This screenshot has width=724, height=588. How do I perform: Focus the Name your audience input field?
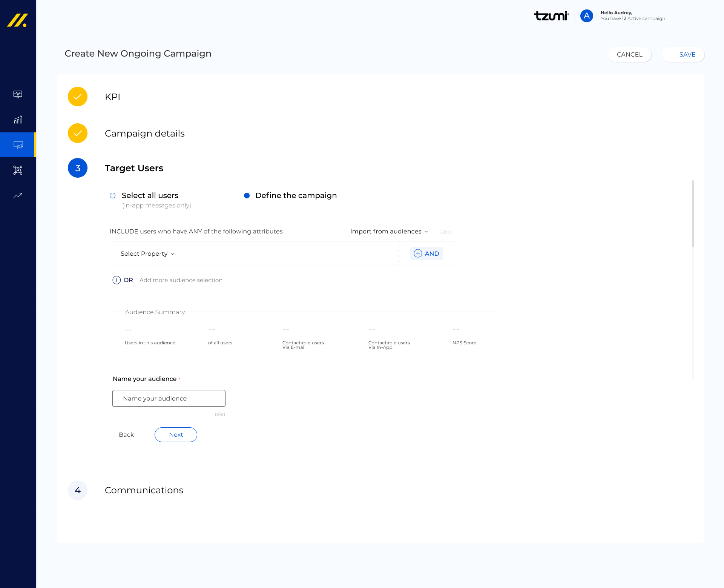pyautogui.click(x=169, y=398)
